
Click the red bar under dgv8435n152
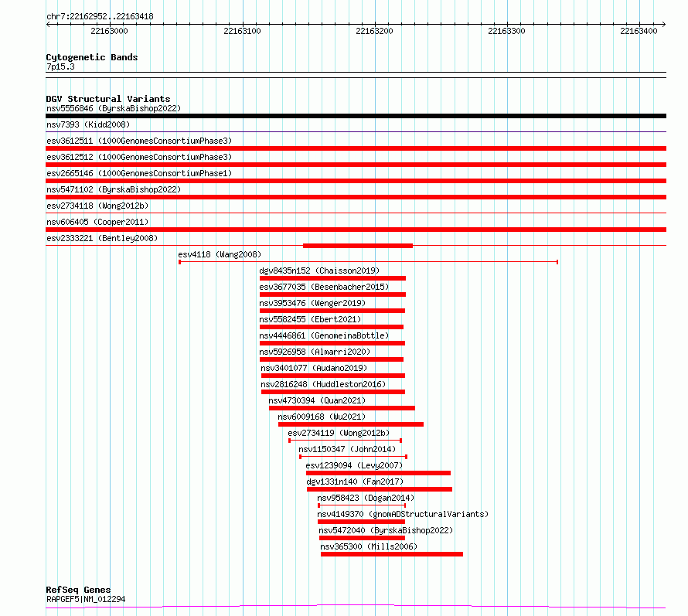(x=332, y=278)
